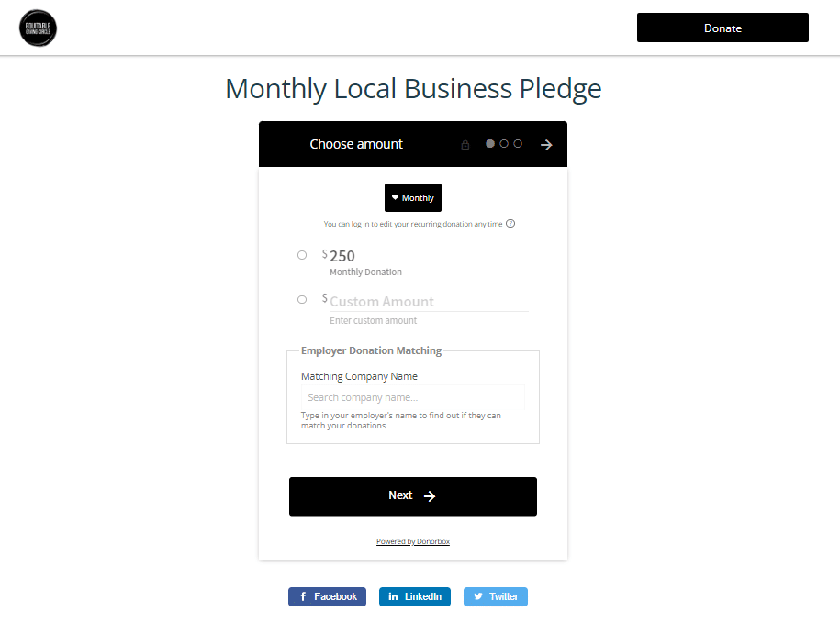Toggle the Monthly recurring donation button

413,198
